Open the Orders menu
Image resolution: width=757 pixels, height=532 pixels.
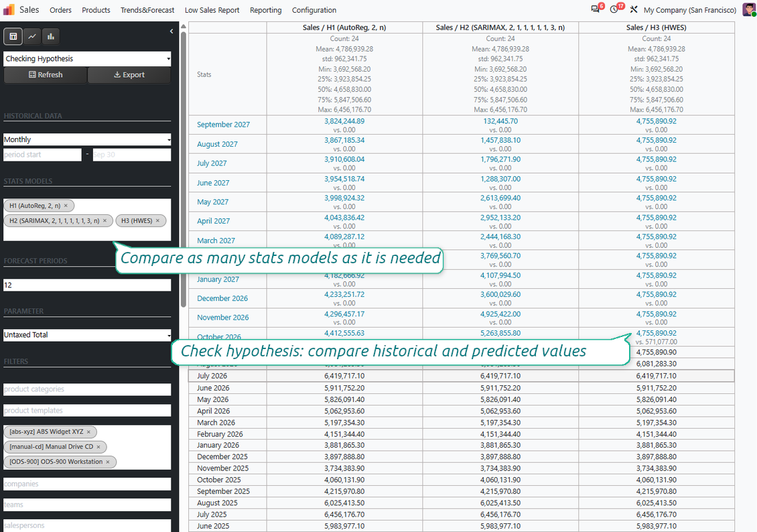click(x=60, y=10)
